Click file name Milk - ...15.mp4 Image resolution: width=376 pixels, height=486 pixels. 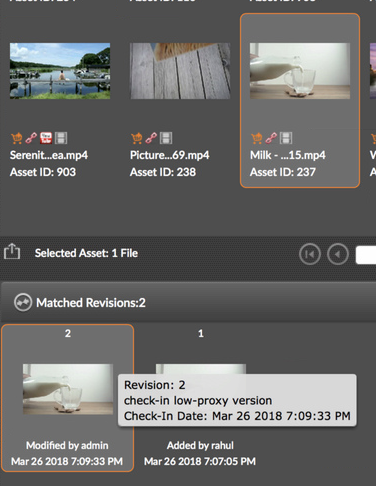pyautogui.click(x=288, y=155)
